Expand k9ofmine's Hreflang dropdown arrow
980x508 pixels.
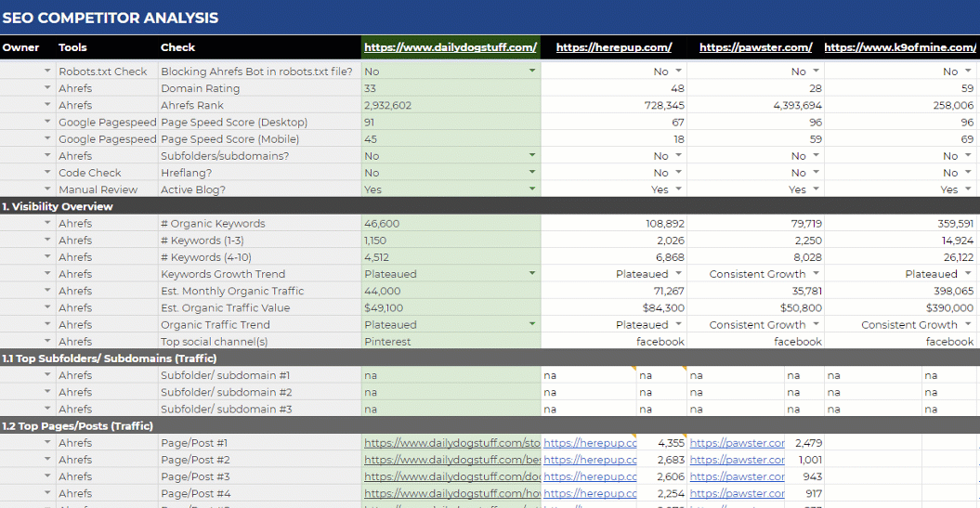tap(967, 173)
